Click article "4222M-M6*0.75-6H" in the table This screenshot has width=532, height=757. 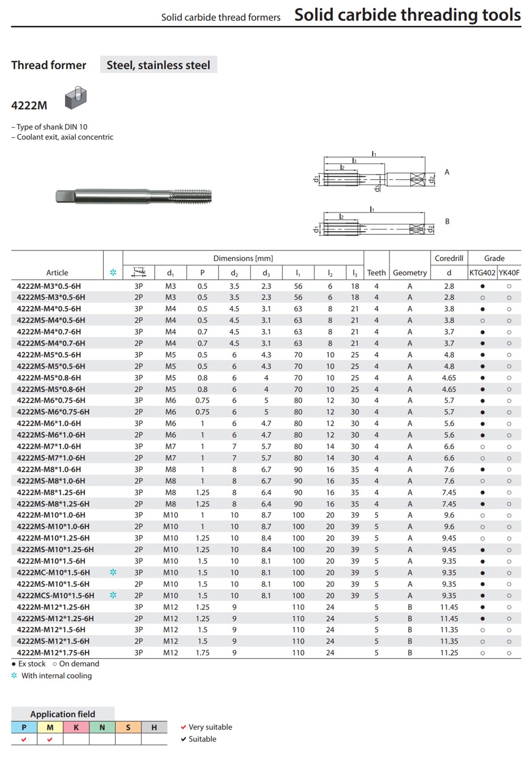coord(51,400)
